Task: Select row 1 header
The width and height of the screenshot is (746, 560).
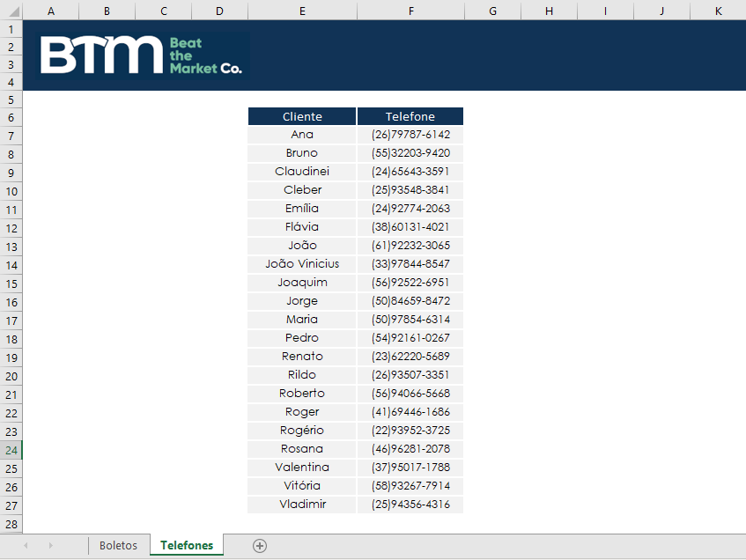Action: [11, 30]
